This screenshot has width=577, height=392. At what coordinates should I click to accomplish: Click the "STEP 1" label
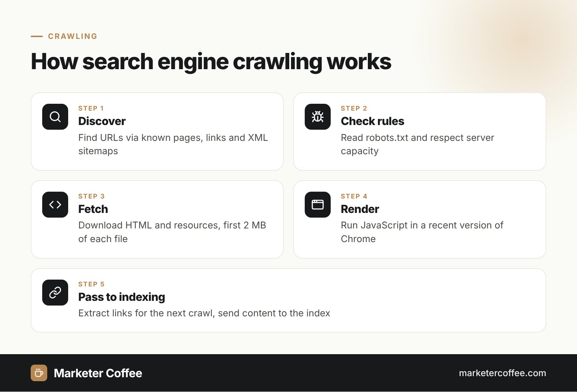pos(91,108)
